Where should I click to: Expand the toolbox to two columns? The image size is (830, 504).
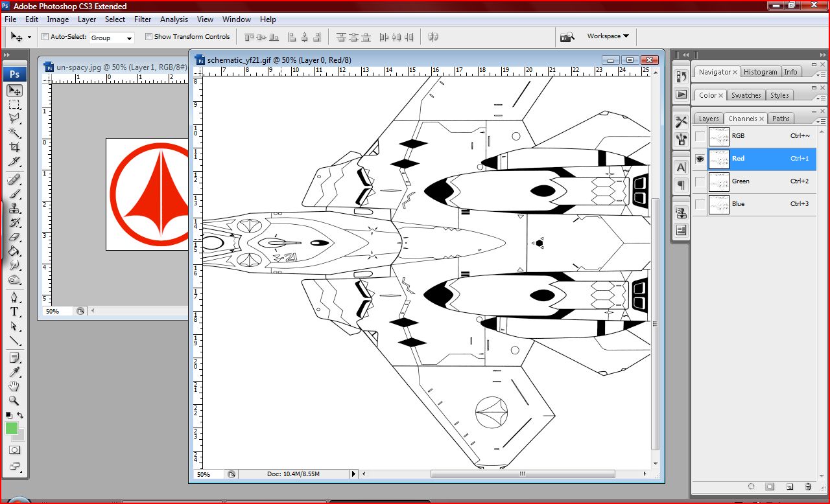[x=6, y=56]
